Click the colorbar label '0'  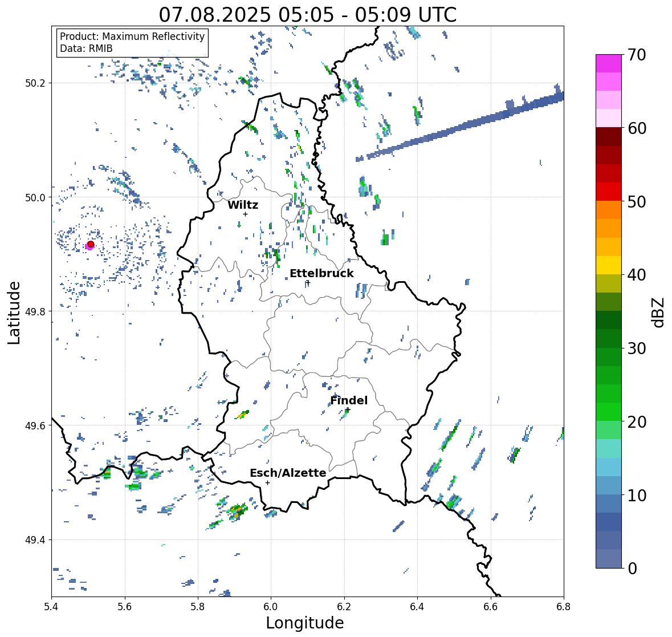633,569
